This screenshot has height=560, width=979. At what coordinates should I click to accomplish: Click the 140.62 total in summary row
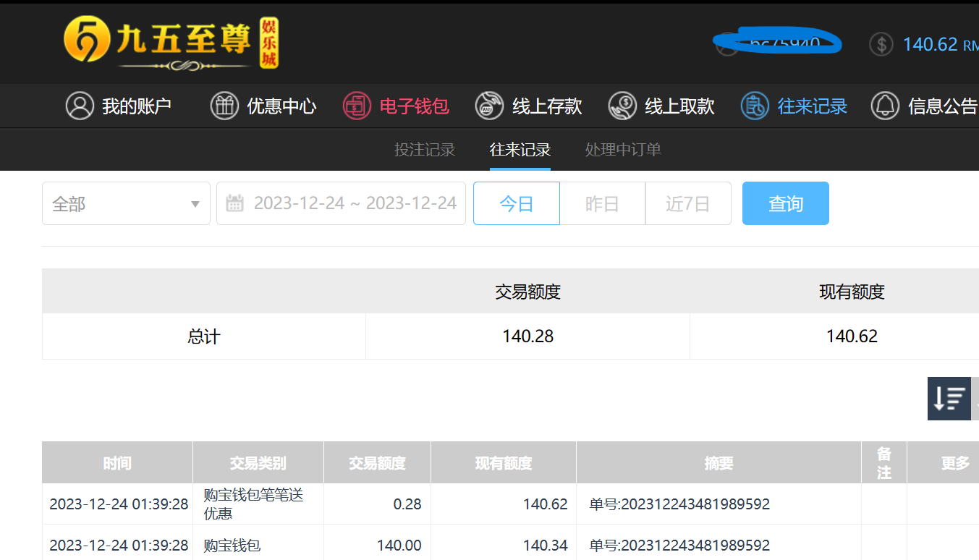[x=852, y=336]
